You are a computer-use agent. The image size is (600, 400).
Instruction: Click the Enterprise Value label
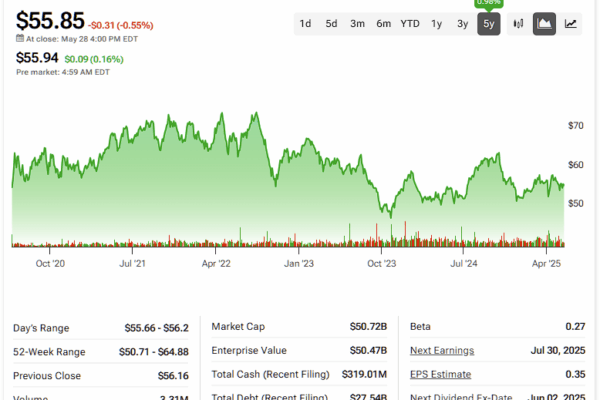click(x=249, y=350)
